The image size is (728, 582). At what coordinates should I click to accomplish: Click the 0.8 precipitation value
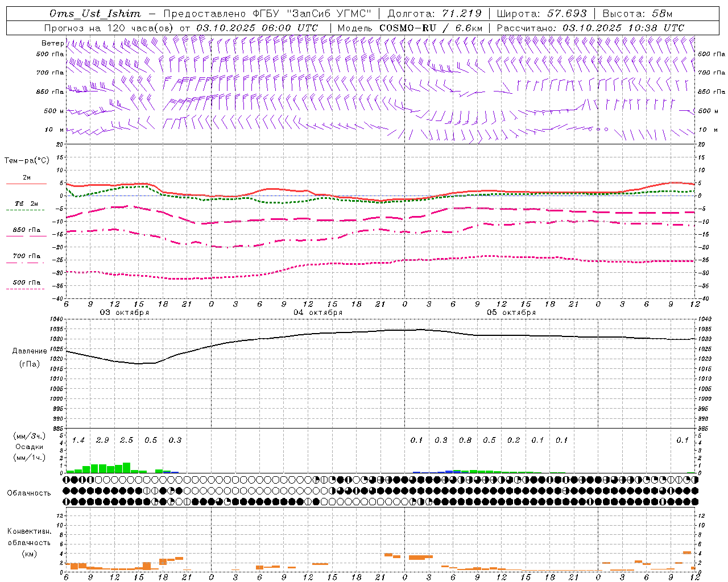point(465,440)
